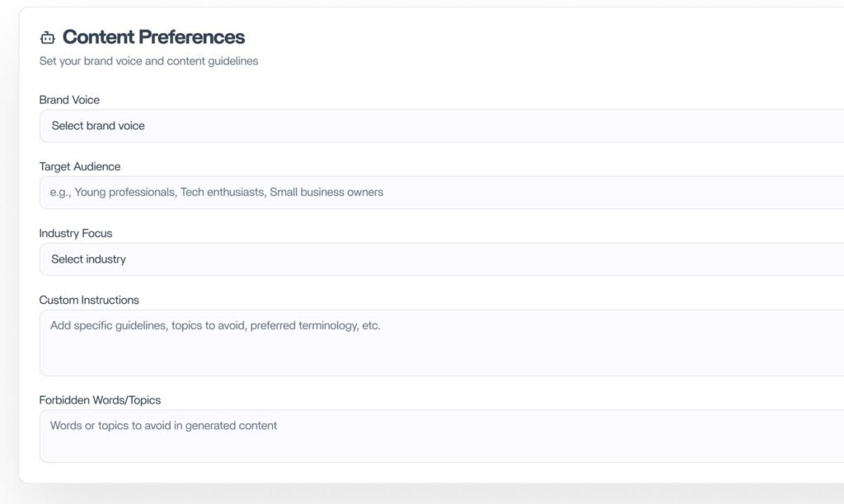Click empty card space below Forbidden Words box
This screenshot has height=504, width=844.
click(x=412, y=473)
